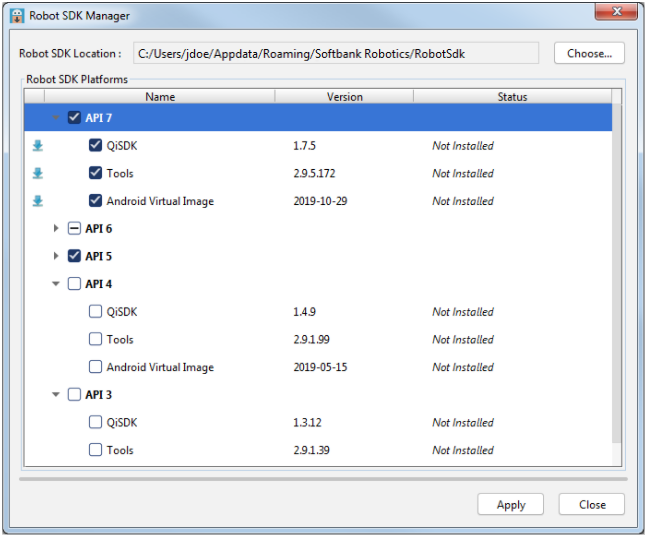Select the API 5 row label
This screenshot has height=535, width=645.
point(98,256)
